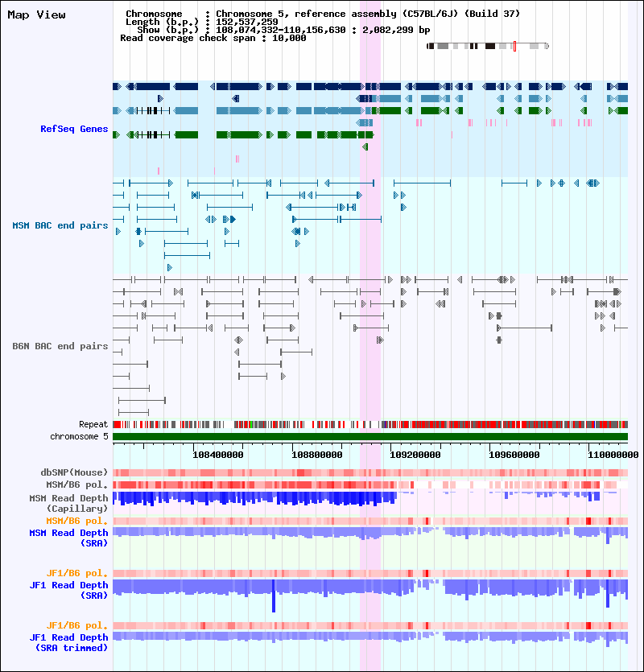Click the JF1 Read Depth (SRA trimmed) histogram
Viewport: 644px width, 672px height.
(x=370, y=638)
